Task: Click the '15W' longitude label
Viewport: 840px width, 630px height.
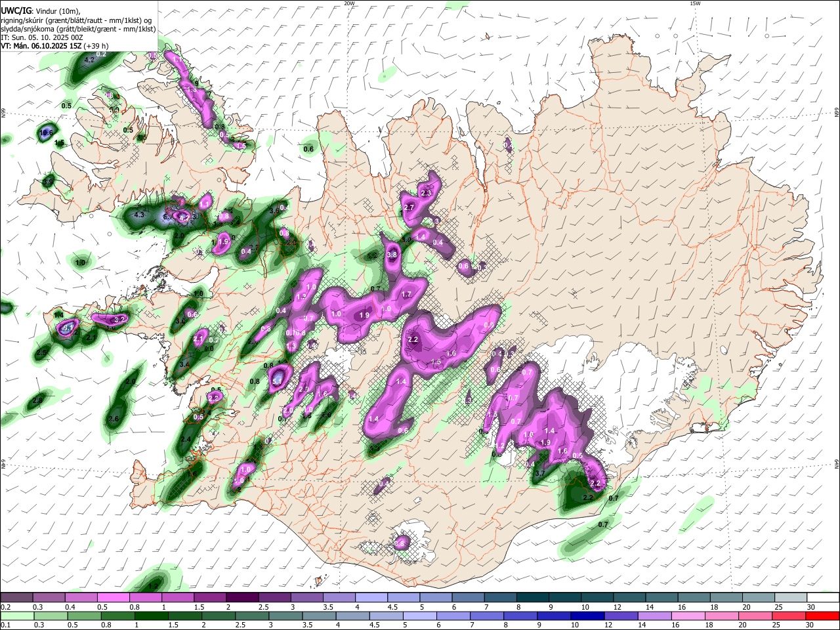Action: pos(695,3)
